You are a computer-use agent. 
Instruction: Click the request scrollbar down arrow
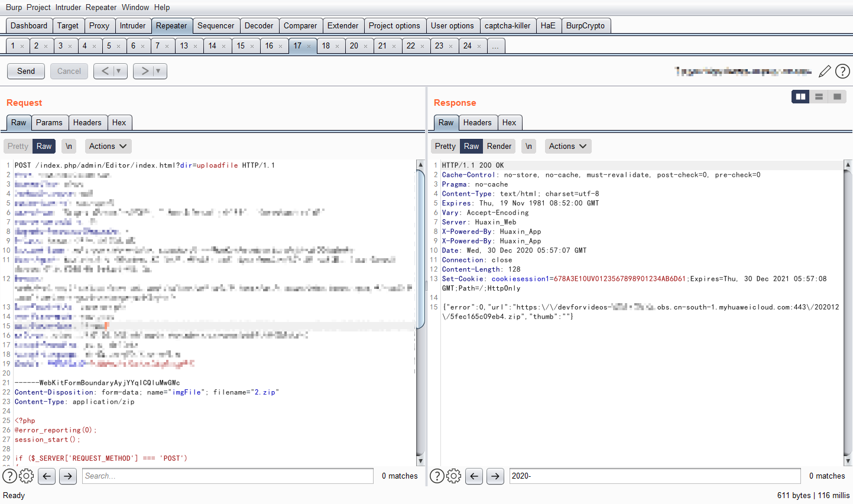tap(420, 461)
